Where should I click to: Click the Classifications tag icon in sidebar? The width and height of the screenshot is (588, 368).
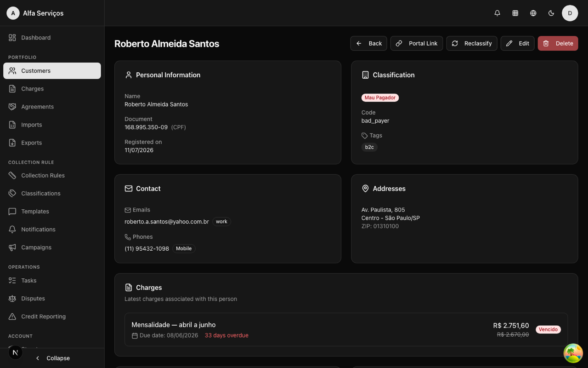click(x=12, y=193)
